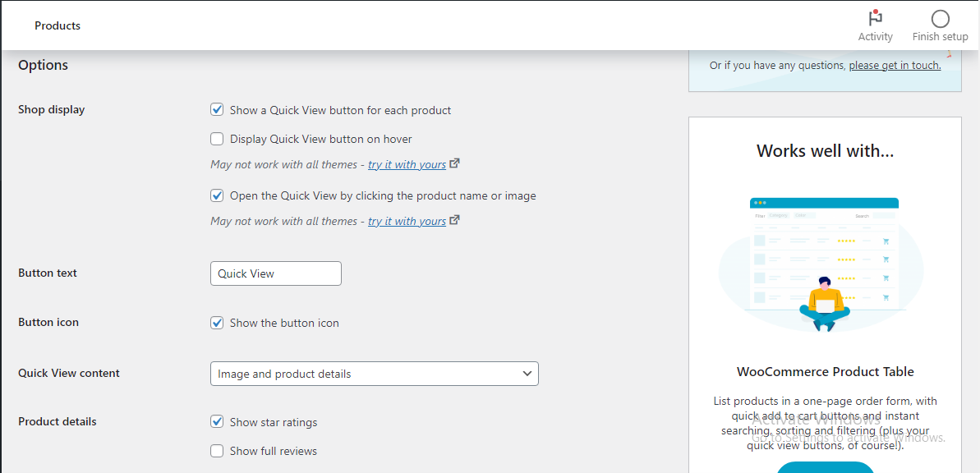Enable Display Quick View button on hover
980x473 pixels.
tap(217, 139)
